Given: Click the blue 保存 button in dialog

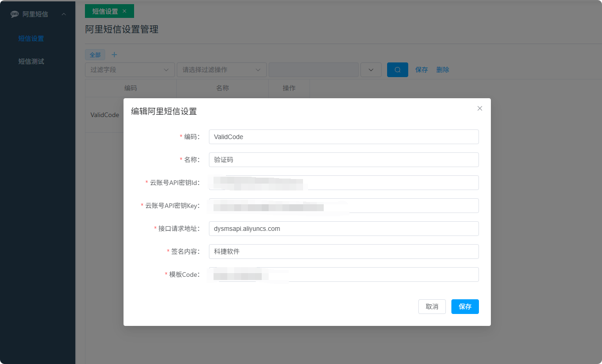Looking at the screenshot, I should point(465,307).
